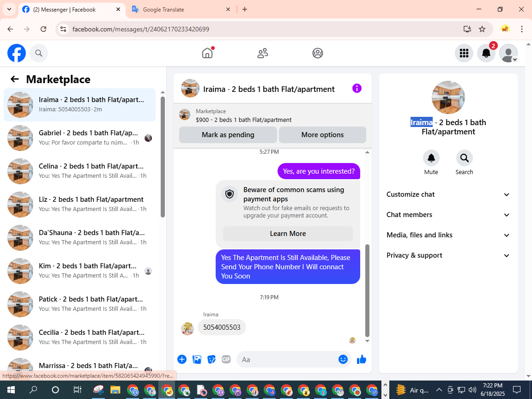
Task: Expand Privacy & support section
Action: tap(448, 255)
